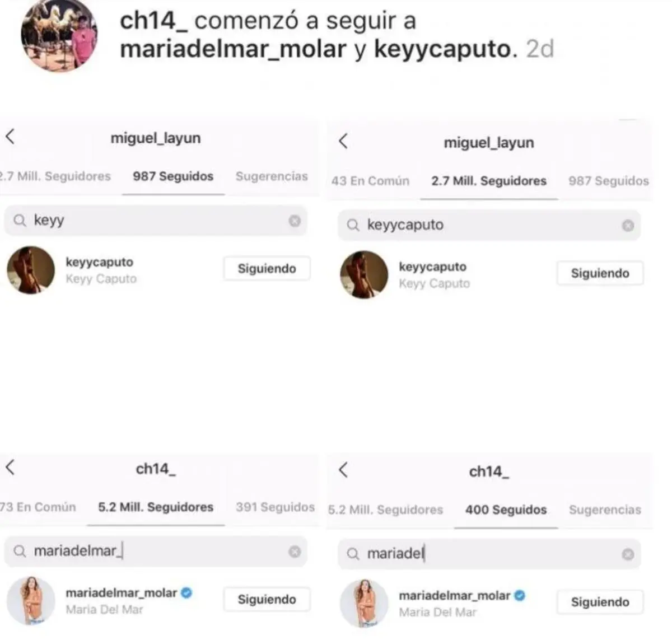The image size is (672, 640).
Task: Go back from miguel_layun's Seguidores list
Action: 343,141
